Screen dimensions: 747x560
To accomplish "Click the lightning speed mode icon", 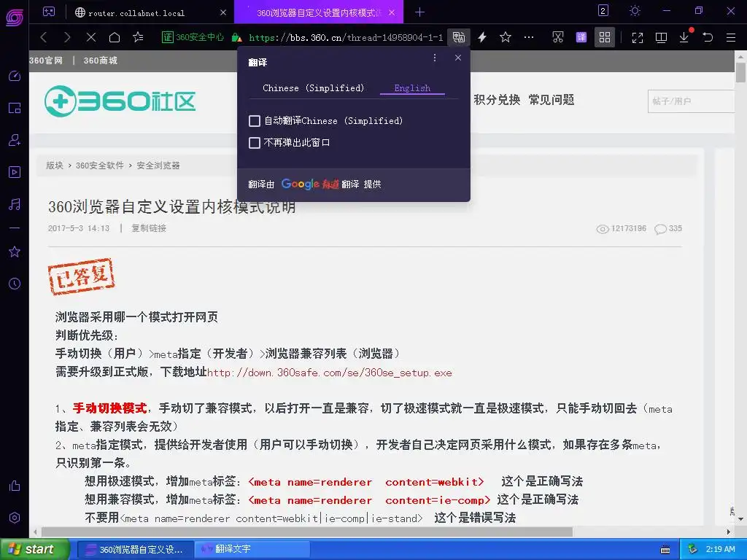I will [x=482, y=37].
